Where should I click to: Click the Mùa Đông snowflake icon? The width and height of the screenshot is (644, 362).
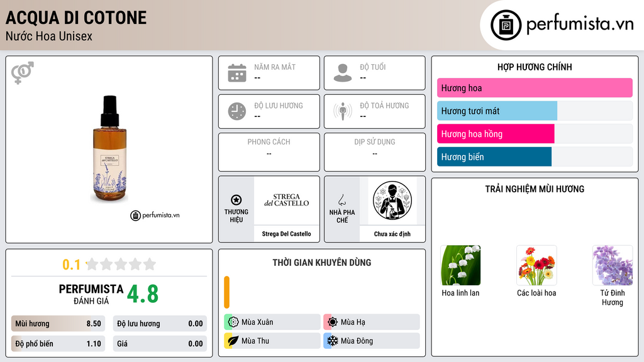coord(333,341)
